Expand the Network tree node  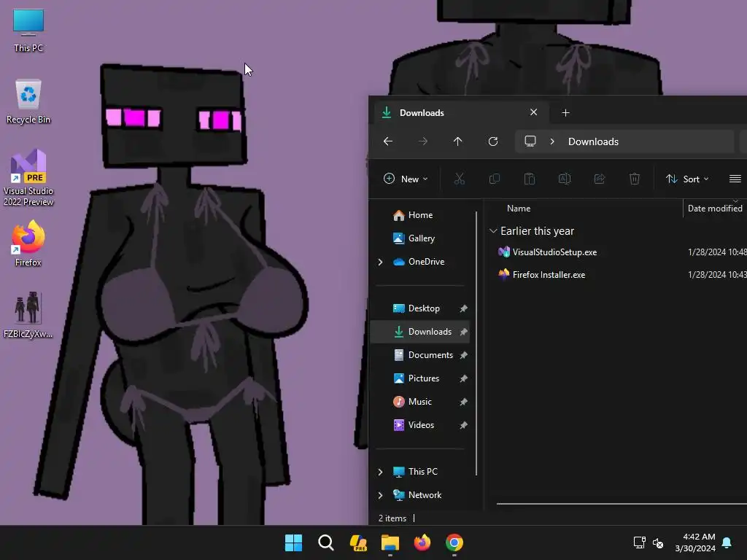click(x=380, y=495)
